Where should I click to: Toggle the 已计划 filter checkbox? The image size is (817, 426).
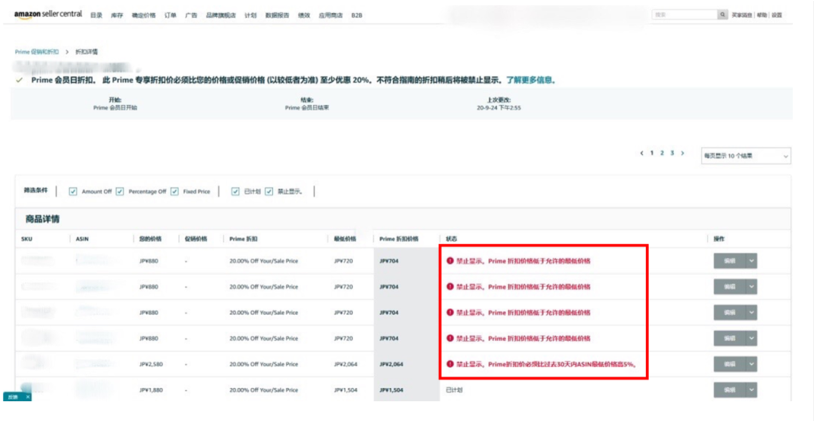tap(235, 191)
